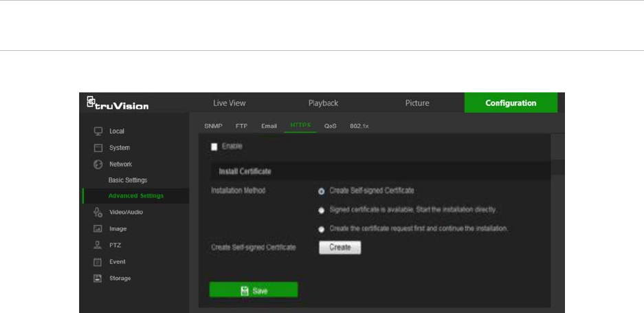Viewport: 644px width, 313px height.
Task: Click the Video/Audio microphone icon
Action: tap(98, 213)
